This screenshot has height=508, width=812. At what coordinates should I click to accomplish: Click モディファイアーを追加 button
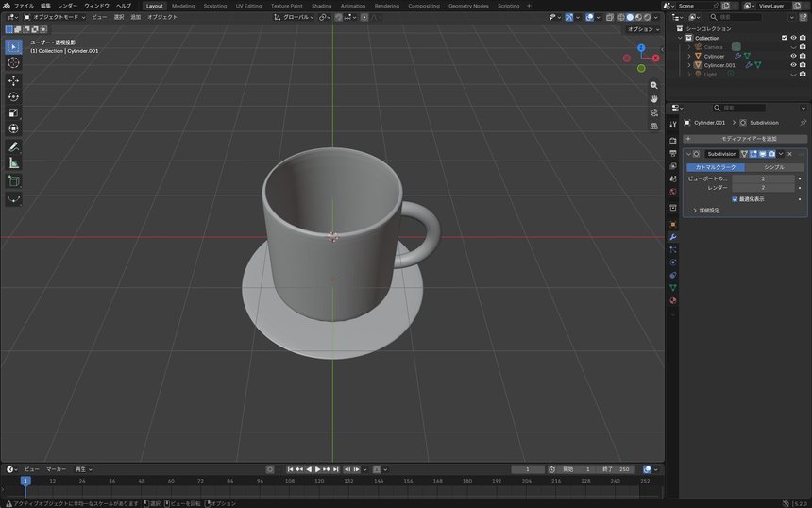tap(745, 139)
